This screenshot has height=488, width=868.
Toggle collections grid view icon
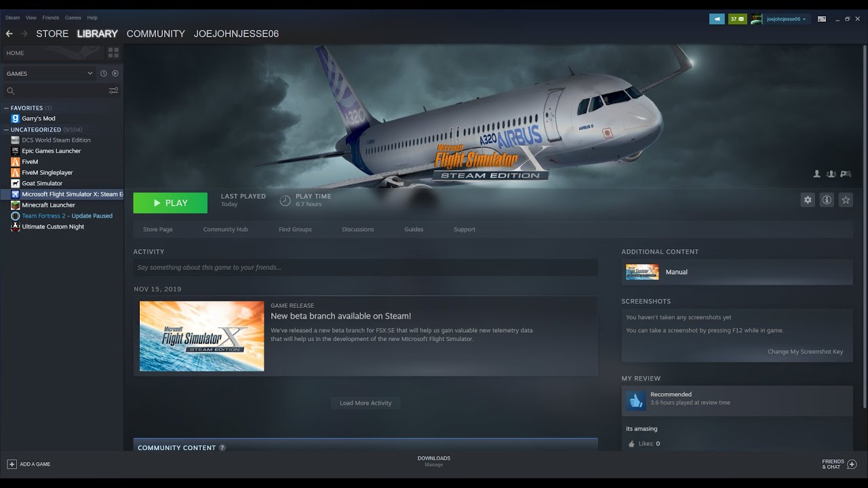pos(113,52)
